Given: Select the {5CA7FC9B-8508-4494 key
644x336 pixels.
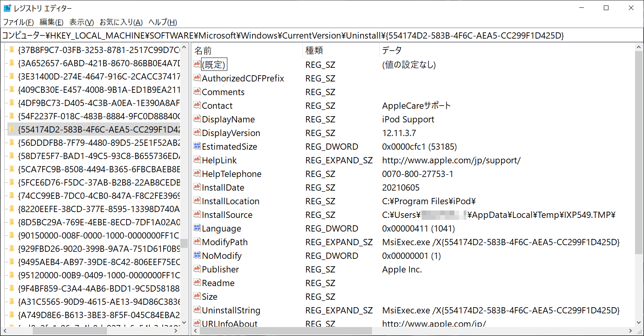Looking at the screenshot, I should (99, 169).
